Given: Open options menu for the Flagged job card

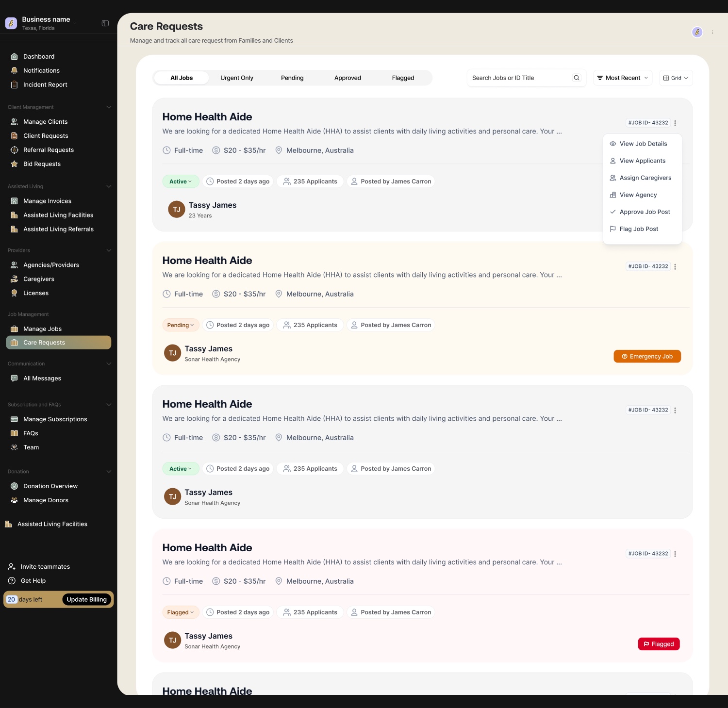Looking at the screenshot, I should coord(675,554).
